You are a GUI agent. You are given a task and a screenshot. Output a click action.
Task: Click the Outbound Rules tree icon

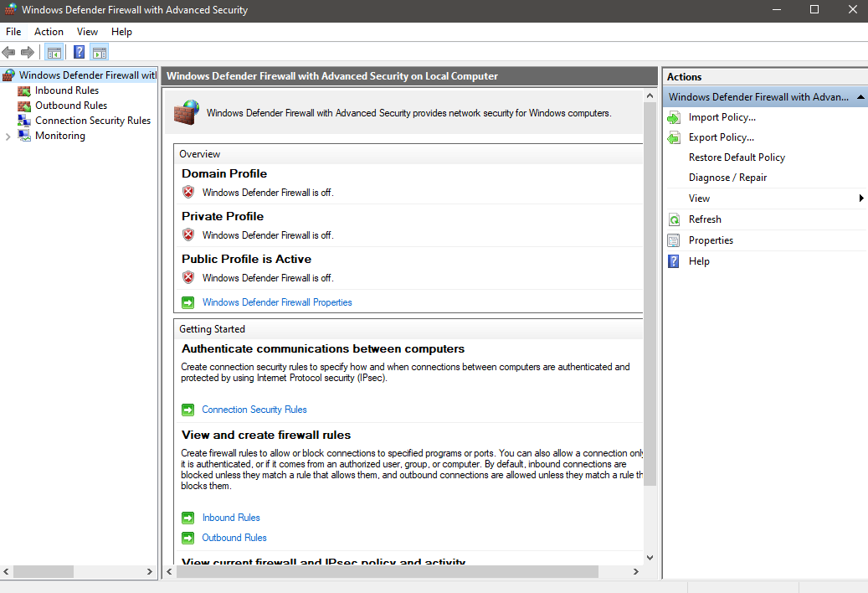tap(23, 106)
